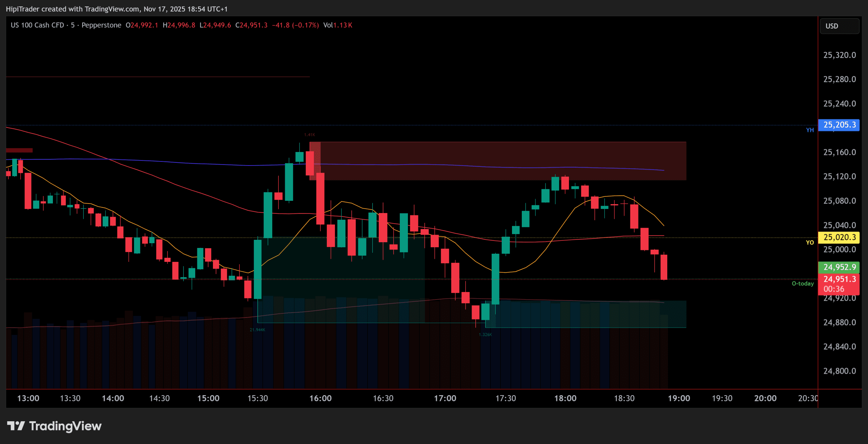Click the 18:00 time axis marker
This screenshot has height=444, width=868.
565,398
